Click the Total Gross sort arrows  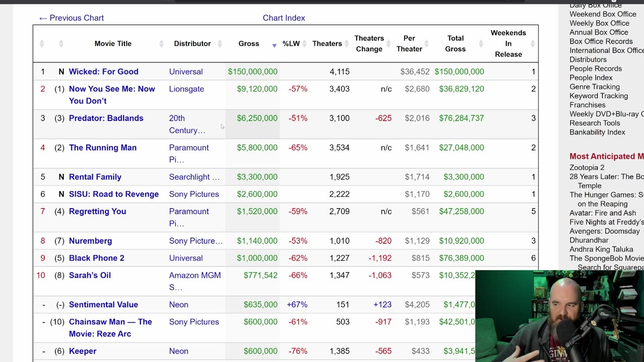481,44
